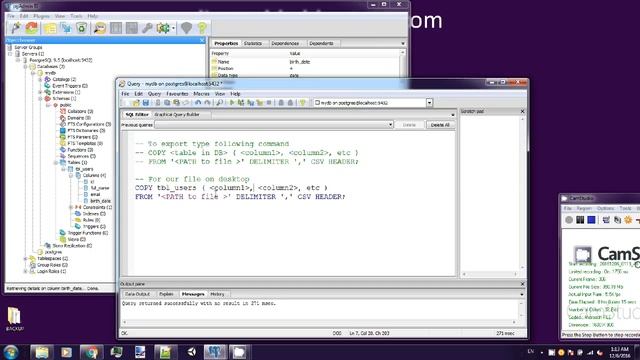
Task: Click the green execute query play icon
Action: click(x=232, y=103)
